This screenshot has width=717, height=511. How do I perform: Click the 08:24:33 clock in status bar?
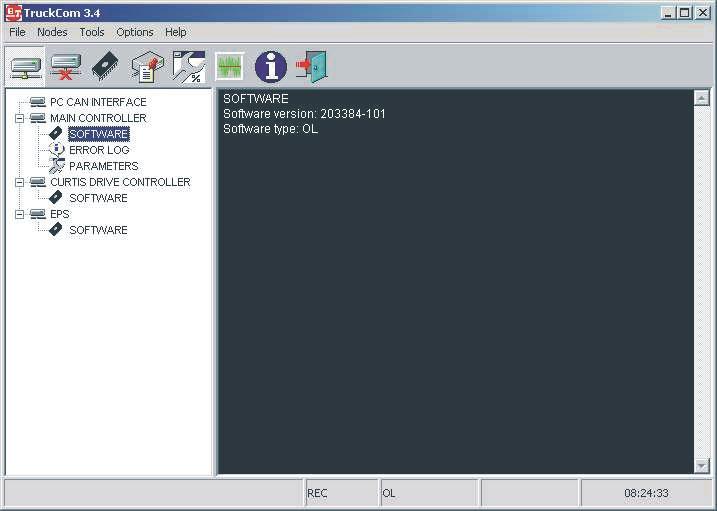coord(647,493)
